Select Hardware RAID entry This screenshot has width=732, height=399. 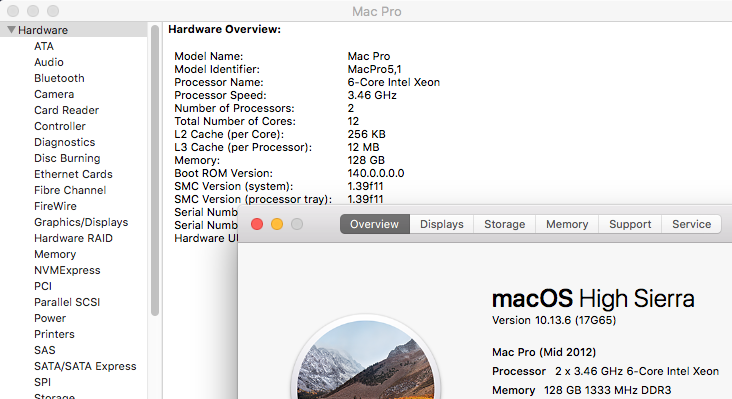[x=73, y=238]
